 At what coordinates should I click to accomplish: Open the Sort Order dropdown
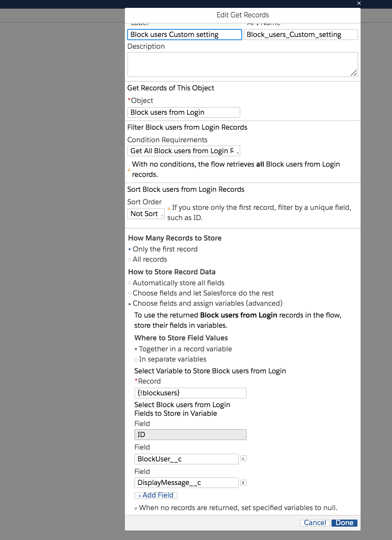click(146, 214)
